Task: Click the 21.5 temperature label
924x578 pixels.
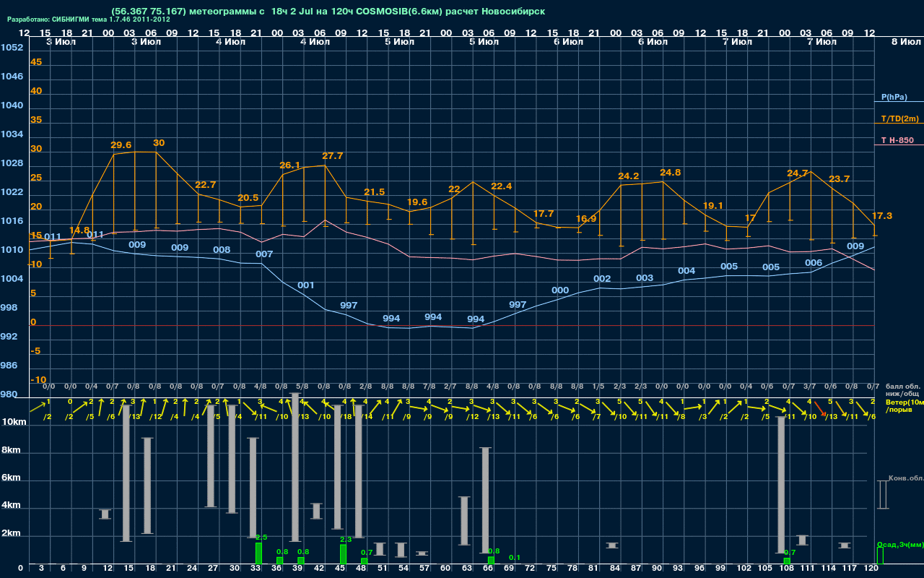Action: 375,192
